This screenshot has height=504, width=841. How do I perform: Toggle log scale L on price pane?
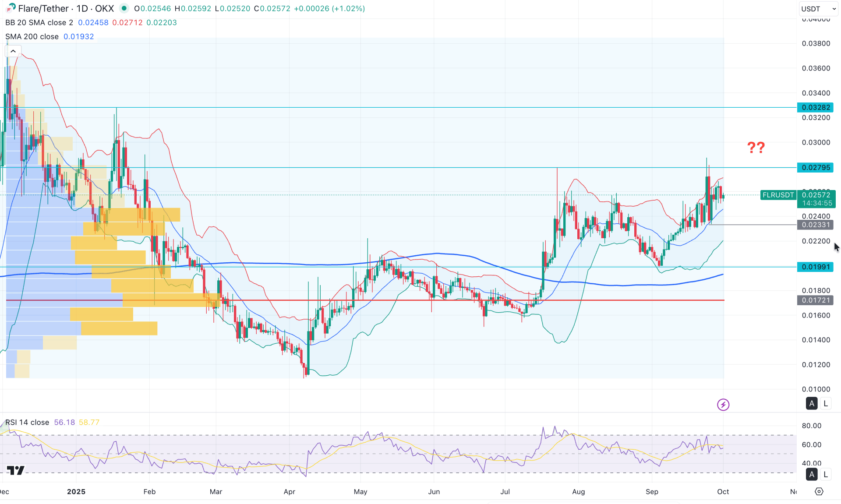coord(826,403)
